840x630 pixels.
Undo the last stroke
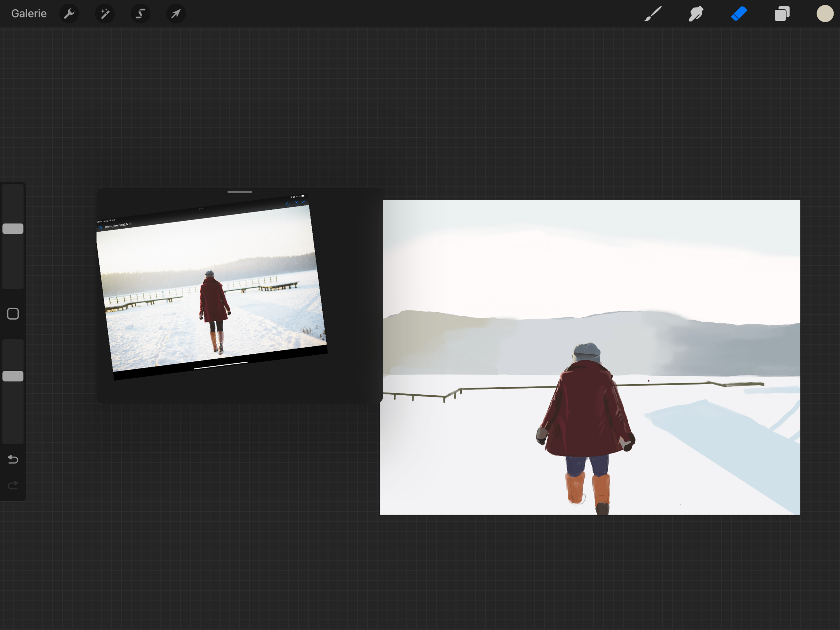pyautogui.click(x=13, y=460)
